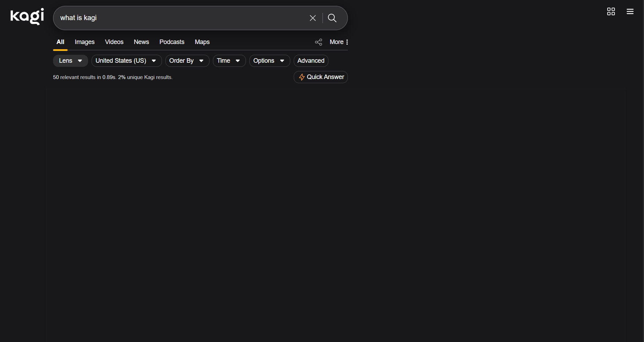Go to the Maps tab
The width and height of the screenshot is (644, 342).
click(202, 42)
